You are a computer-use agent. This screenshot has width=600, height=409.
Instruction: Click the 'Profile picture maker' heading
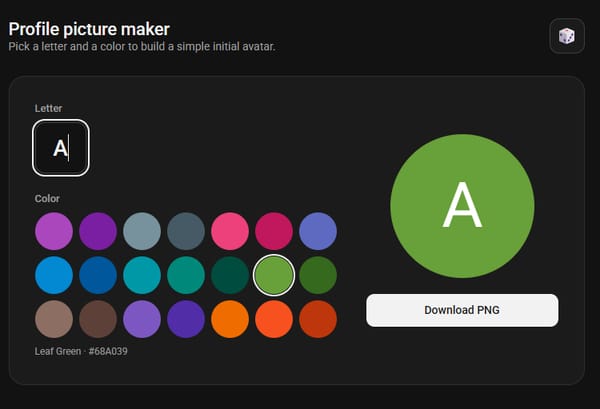pos(89,29)
